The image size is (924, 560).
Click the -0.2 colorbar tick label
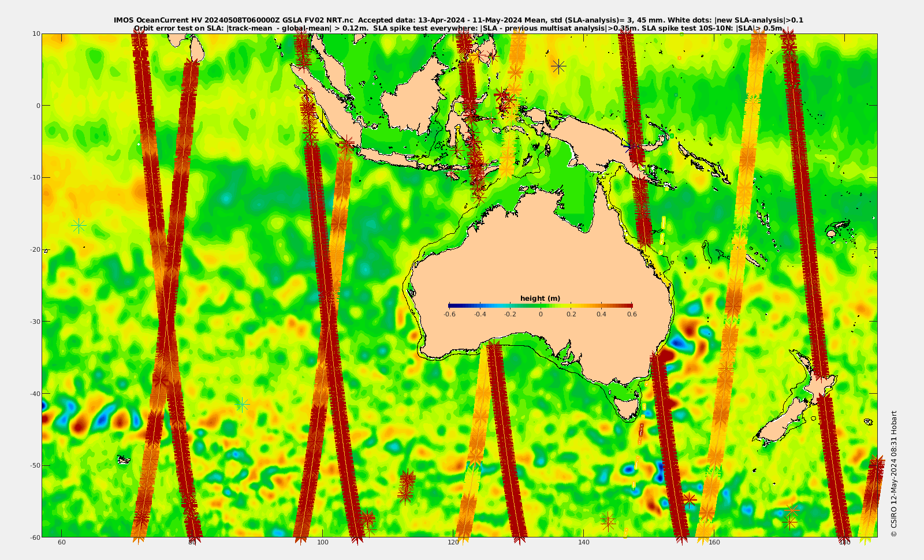tap(510, 315)
